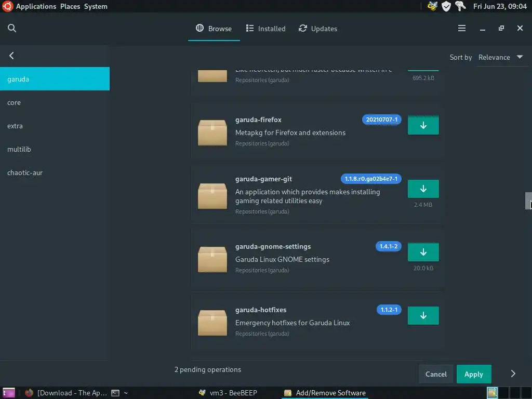This screenshot has width=532, height=399.
Task: Click "Emergency hotfixes for Garuda Linux" description
Action: tap(292, 323)
